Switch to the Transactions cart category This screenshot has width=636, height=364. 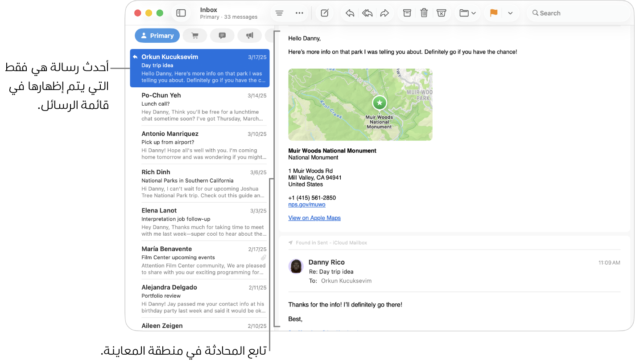coord(194,36)
